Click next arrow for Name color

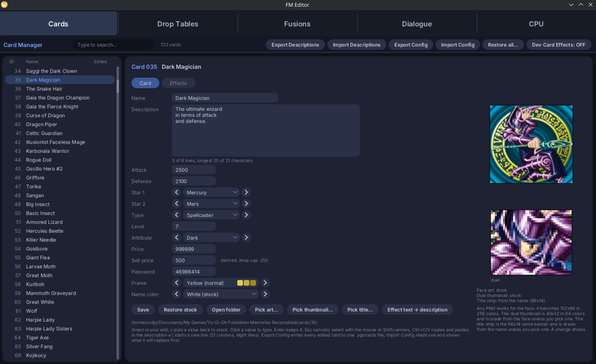[x=265, y=294]
